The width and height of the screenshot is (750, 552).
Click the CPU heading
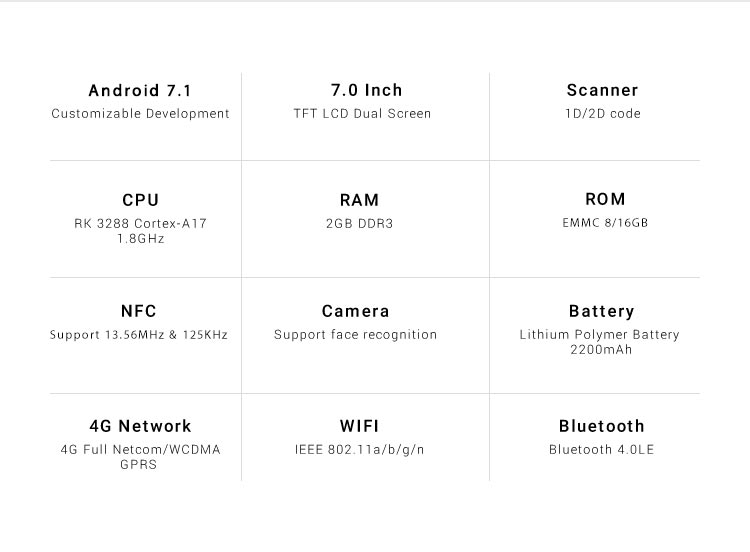(140, 200)
